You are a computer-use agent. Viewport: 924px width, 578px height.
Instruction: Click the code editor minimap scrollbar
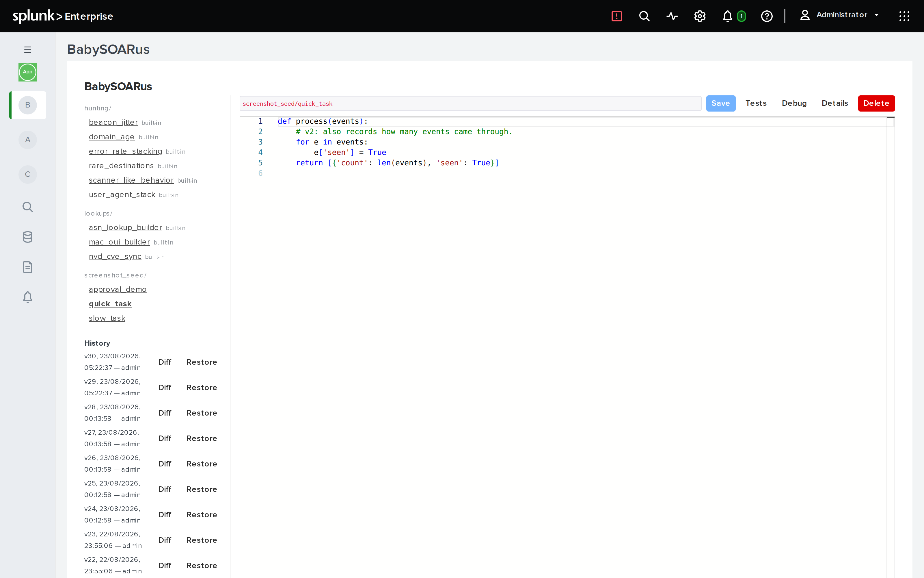pos(890,347)
